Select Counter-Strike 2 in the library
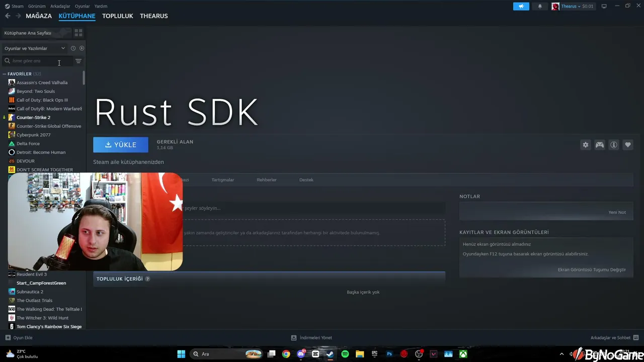This screenshot has height=362, width=644. pyautogui.click(x=33, y=118)
